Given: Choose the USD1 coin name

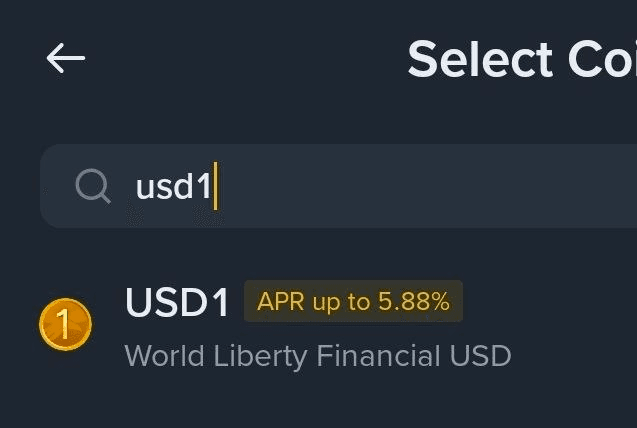Looking at the screenshot, I should click(178, 303).
